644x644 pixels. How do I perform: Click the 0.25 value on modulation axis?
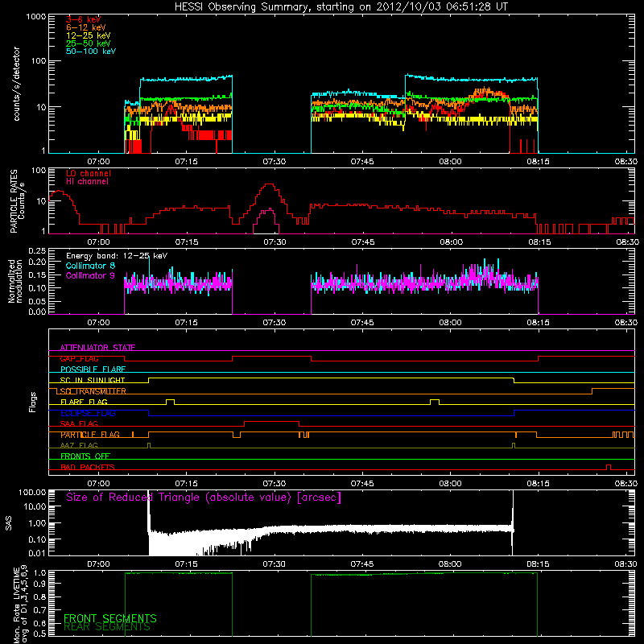pyautogui.click(x=37, y=251)
